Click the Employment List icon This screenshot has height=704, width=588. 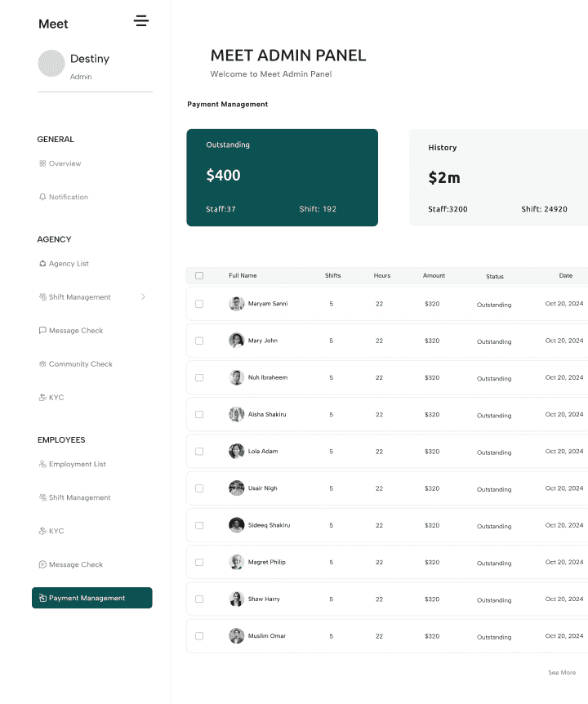coord(42,464)
